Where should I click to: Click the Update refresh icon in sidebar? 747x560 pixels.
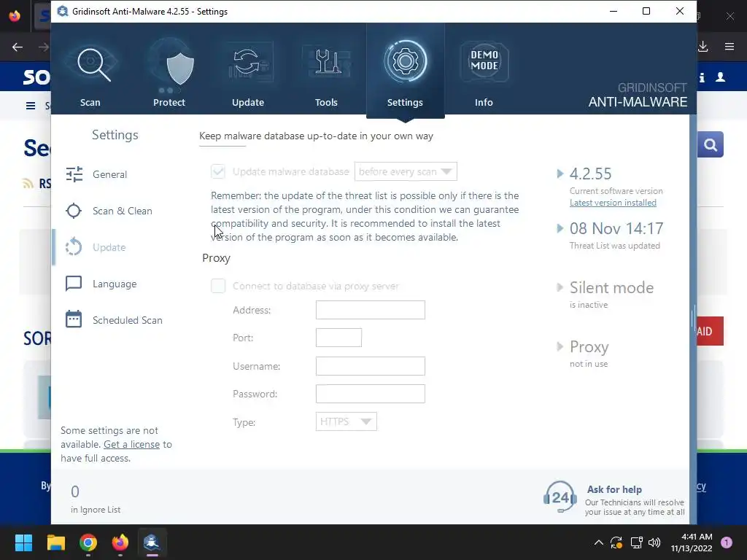click(x=74, y=246)
